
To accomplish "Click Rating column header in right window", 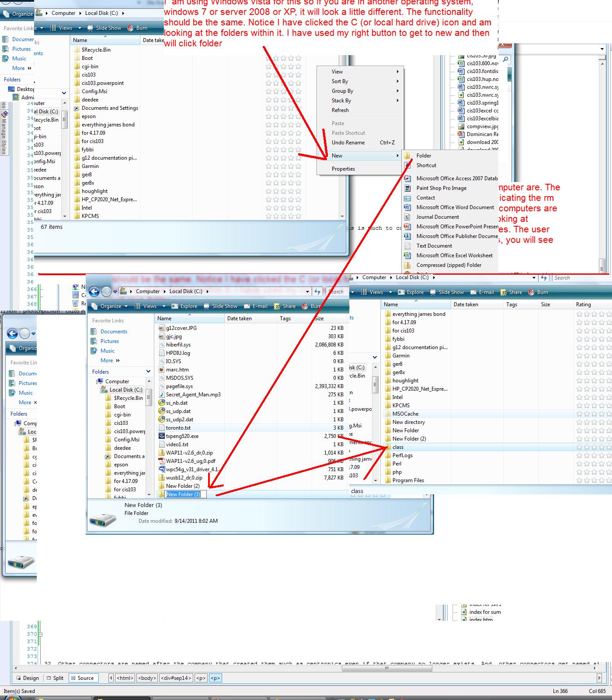I will coord(592,304).
